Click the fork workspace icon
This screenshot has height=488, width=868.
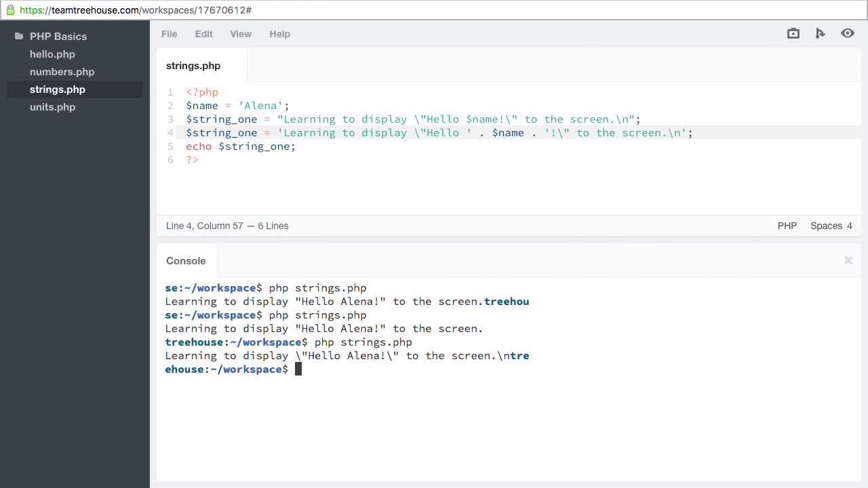(820, 33)
